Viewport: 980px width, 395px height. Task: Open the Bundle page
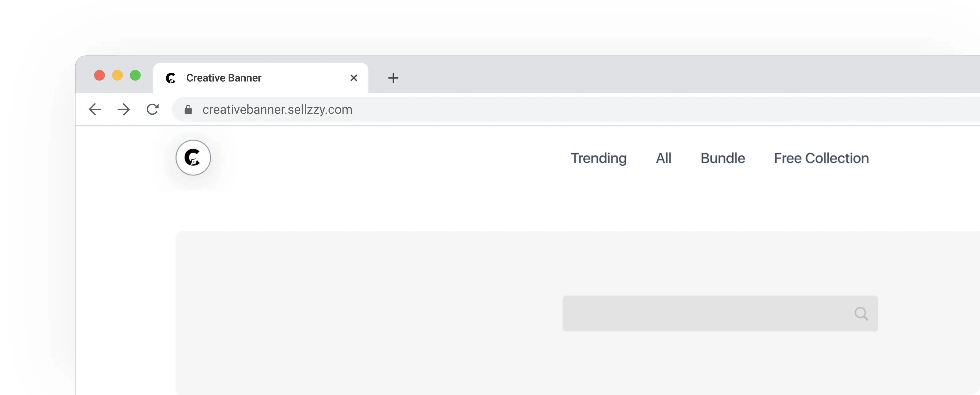click(723, 158)
